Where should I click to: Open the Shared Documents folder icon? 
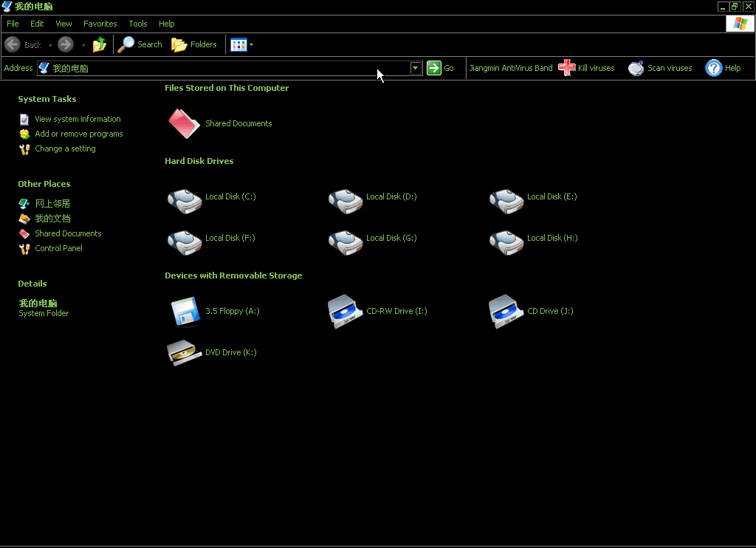tap(184, 124)
